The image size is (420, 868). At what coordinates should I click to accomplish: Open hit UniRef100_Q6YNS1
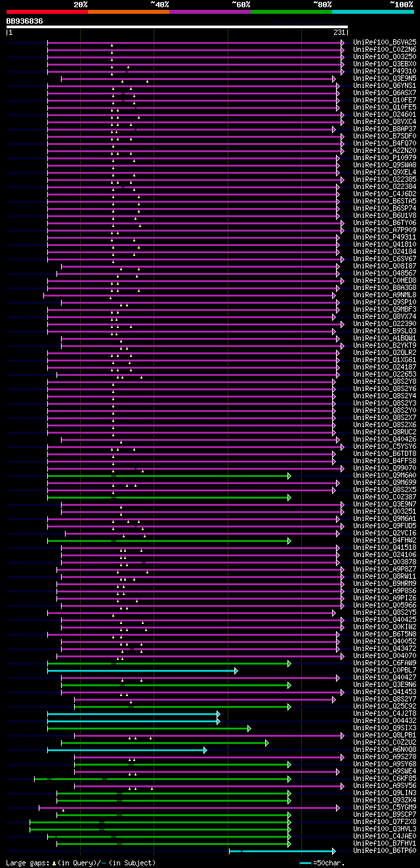[x=385, y=85]
